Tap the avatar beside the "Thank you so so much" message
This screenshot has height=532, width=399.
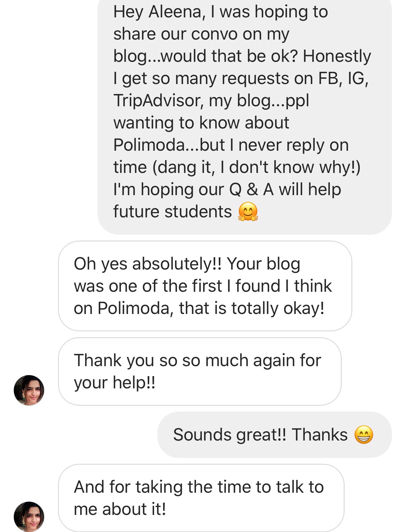29,390
